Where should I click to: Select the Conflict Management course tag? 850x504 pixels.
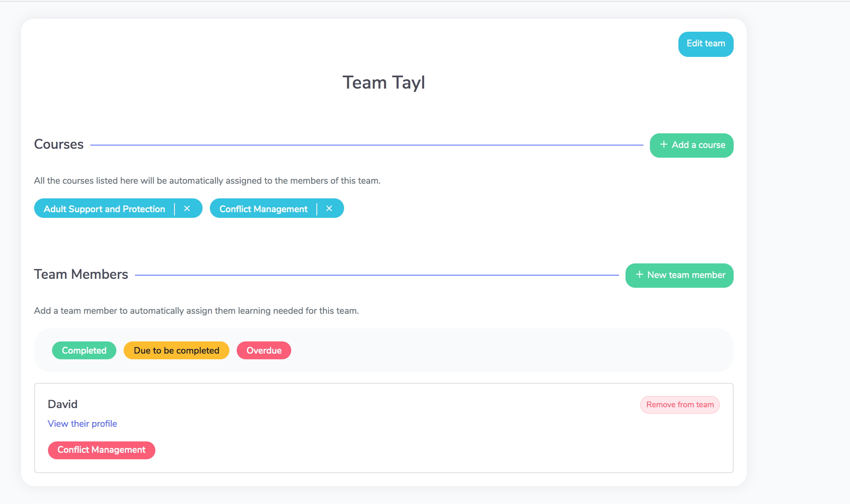(x=263, y=209)
